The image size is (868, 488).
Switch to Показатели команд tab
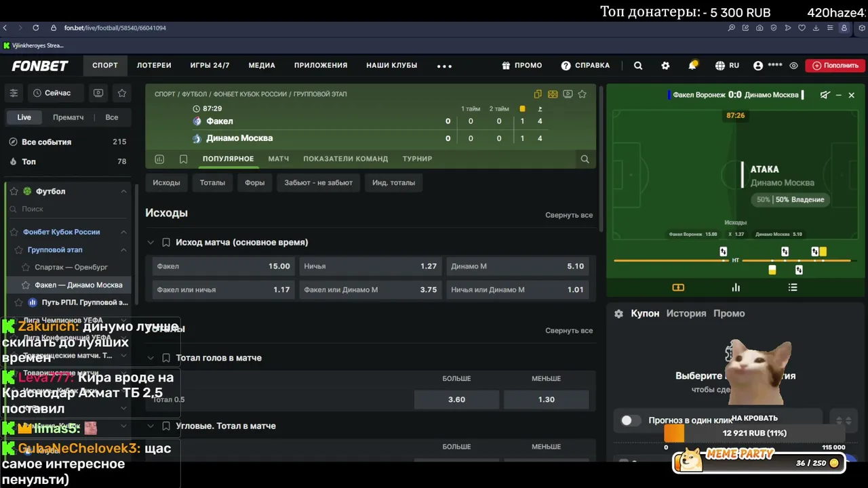click(346, 159)
